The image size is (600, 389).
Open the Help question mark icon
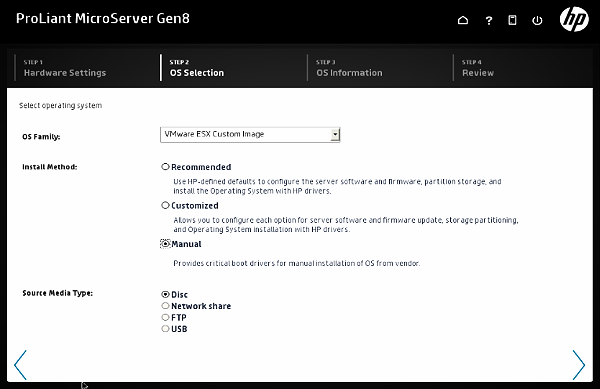coord(489,20)
